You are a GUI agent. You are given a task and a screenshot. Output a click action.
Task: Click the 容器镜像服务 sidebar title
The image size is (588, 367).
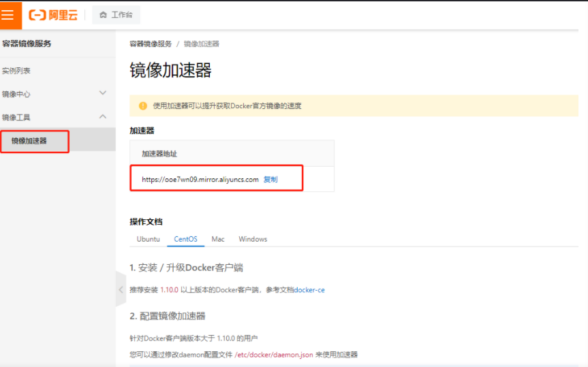tap(27, 44)
